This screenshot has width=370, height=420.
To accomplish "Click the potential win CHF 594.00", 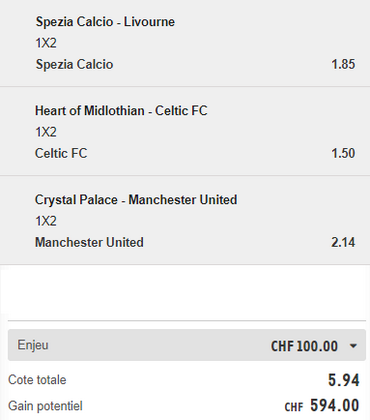I will point(322,406).
